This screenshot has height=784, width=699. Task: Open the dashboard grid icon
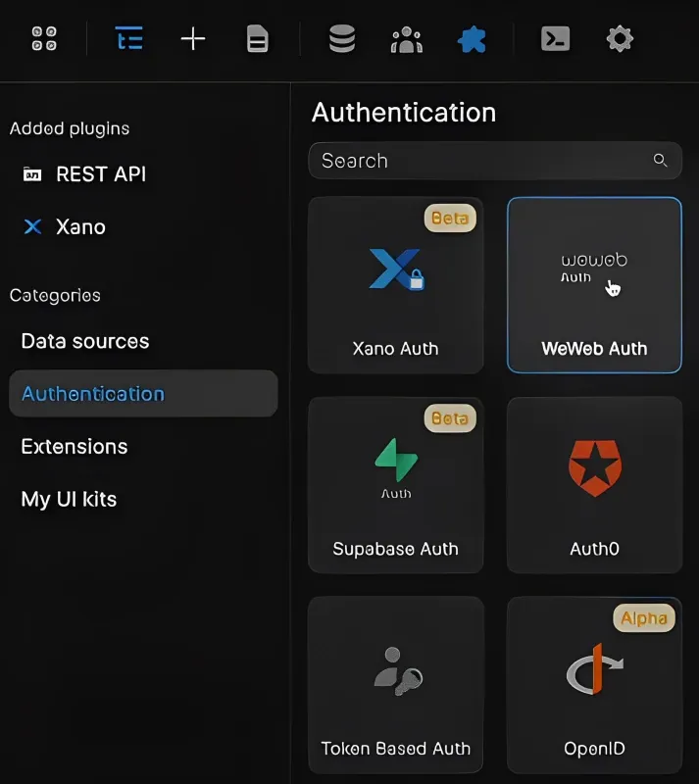pyautogui.click(x=44, y=38)
